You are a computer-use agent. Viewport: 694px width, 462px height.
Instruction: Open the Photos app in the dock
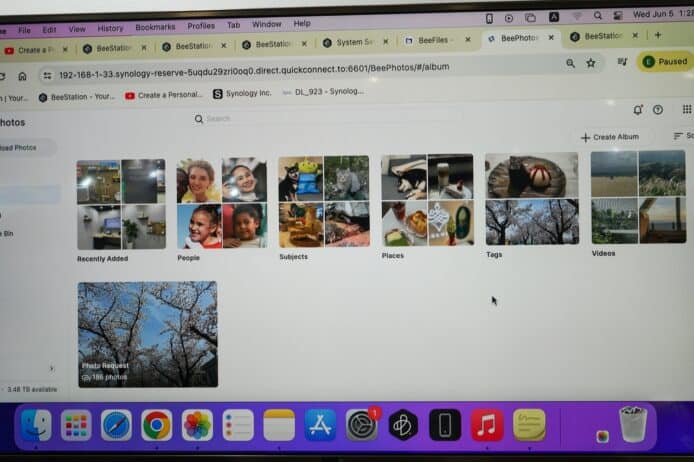[197, 425]
